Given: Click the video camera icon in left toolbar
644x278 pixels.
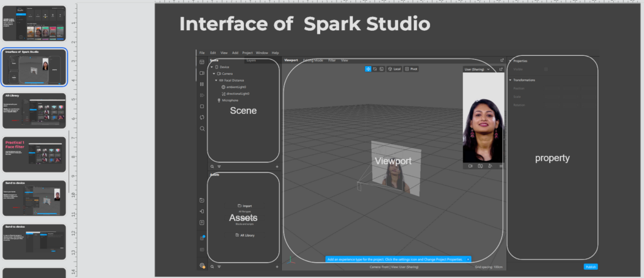Looking at the screenshot, I should 202,73.
